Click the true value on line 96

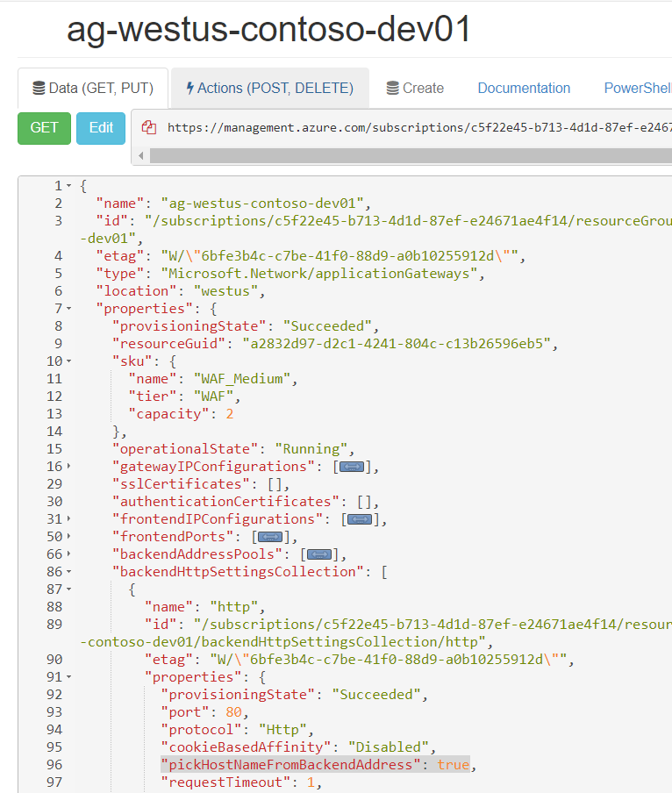click(x=453, y=764)
